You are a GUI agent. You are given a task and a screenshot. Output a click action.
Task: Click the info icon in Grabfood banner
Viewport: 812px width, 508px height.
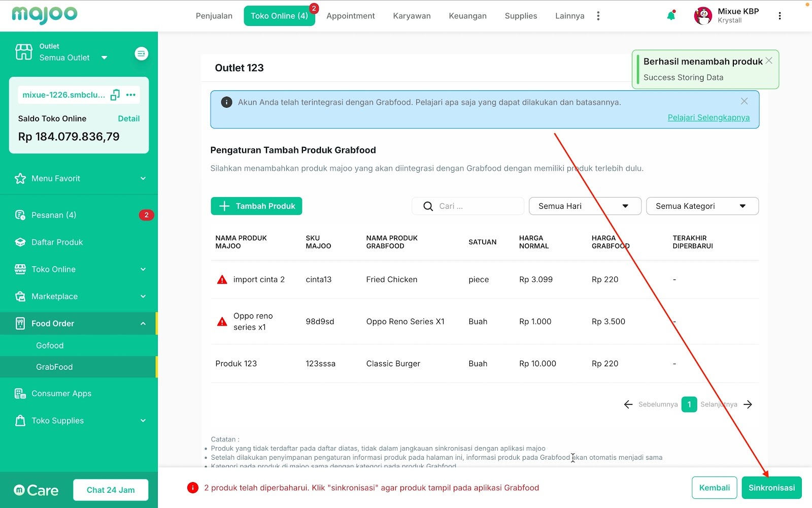(x=226, y=102)
